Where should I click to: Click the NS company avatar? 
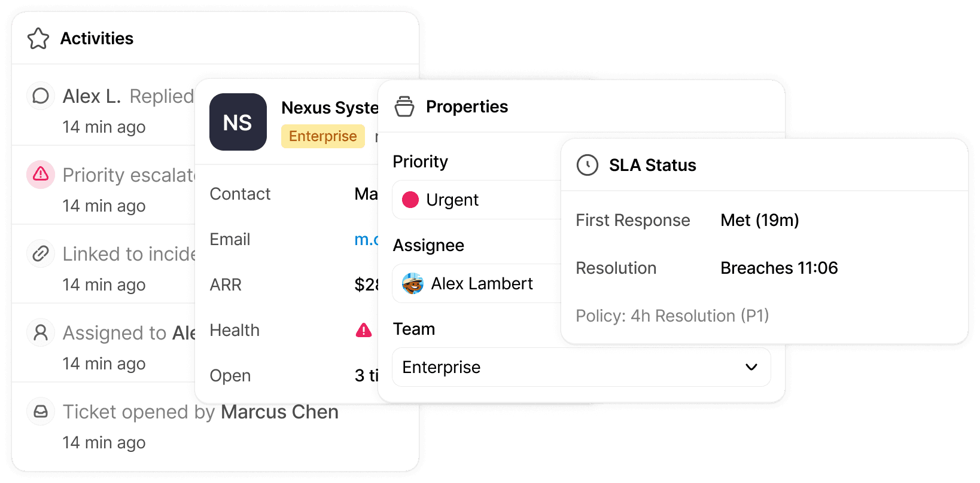click(x=238, y=122)
